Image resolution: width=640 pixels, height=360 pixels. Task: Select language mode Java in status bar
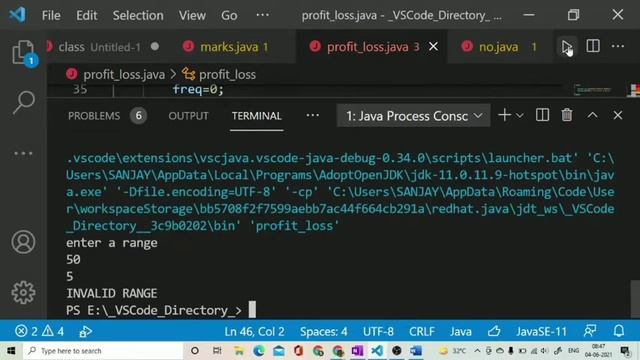click(461, 331)
